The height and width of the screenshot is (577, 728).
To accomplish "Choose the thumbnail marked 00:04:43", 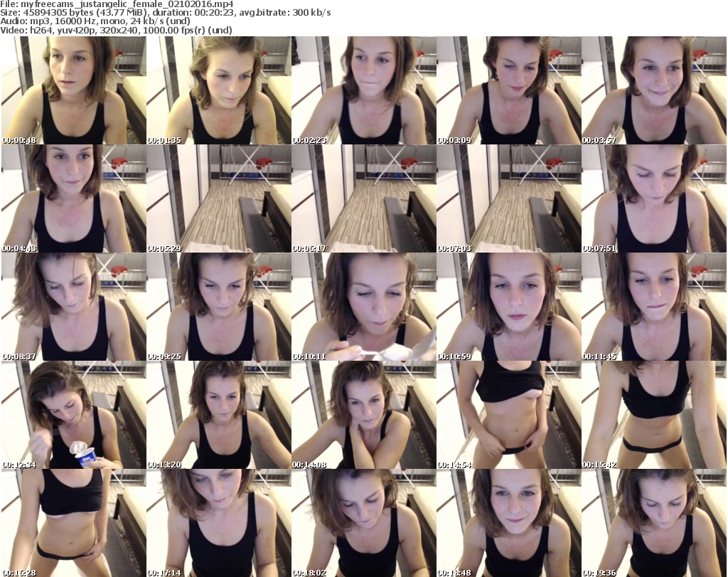I will [74, 198].
